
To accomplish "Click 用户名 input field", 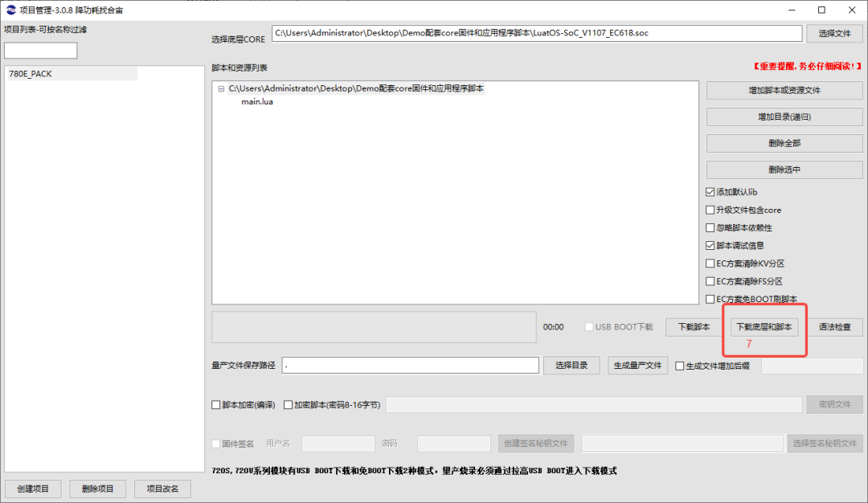I will [x=338, y=444].
